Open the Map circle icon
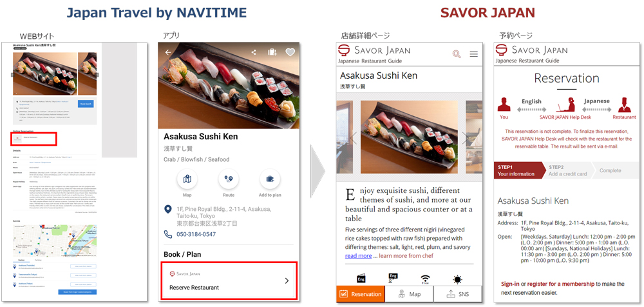The height and width of the screenshot is (307, 644). tap(187, 179)
